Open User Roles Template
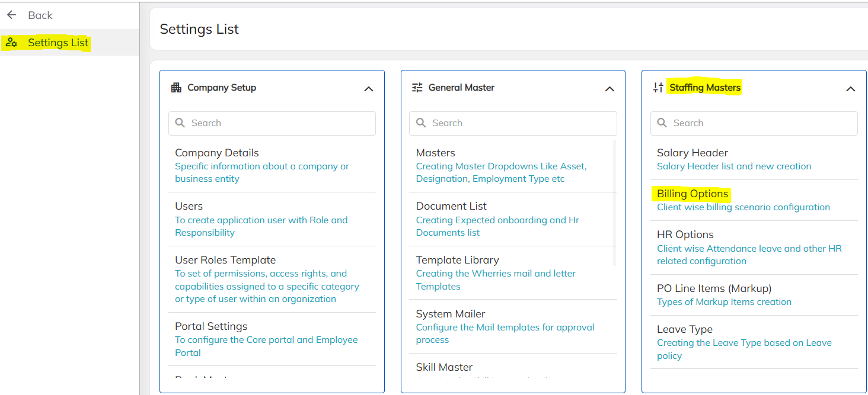 [225, 260]
